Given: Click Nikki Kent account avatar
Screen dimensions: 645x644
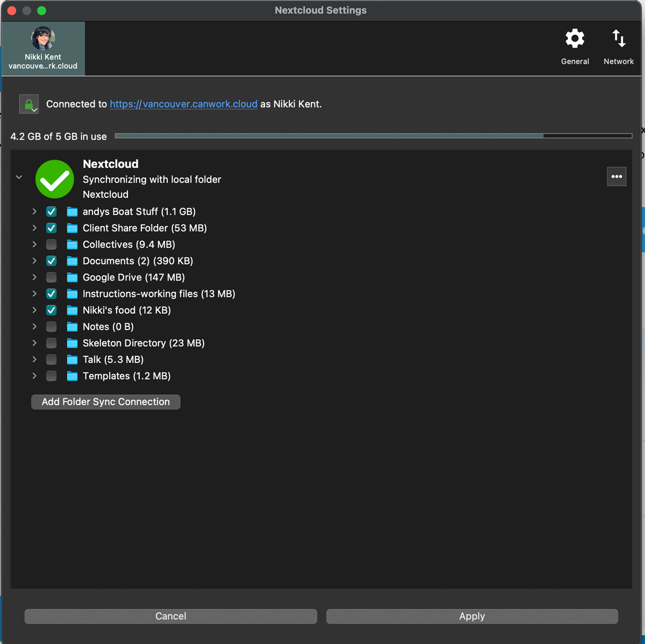Looking at the screenshot, I should (43, 38).
